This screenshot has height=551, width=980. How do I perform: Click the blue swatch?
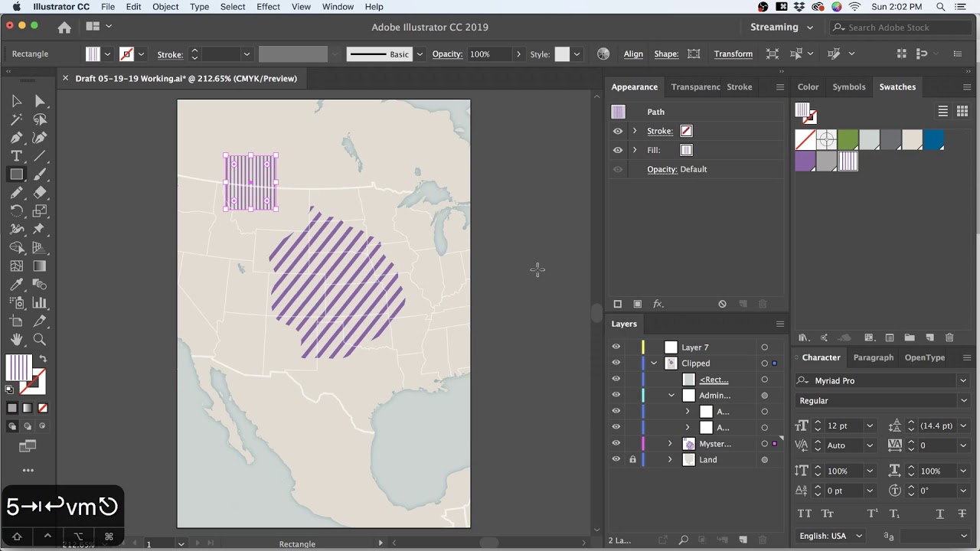coord(933,140)
